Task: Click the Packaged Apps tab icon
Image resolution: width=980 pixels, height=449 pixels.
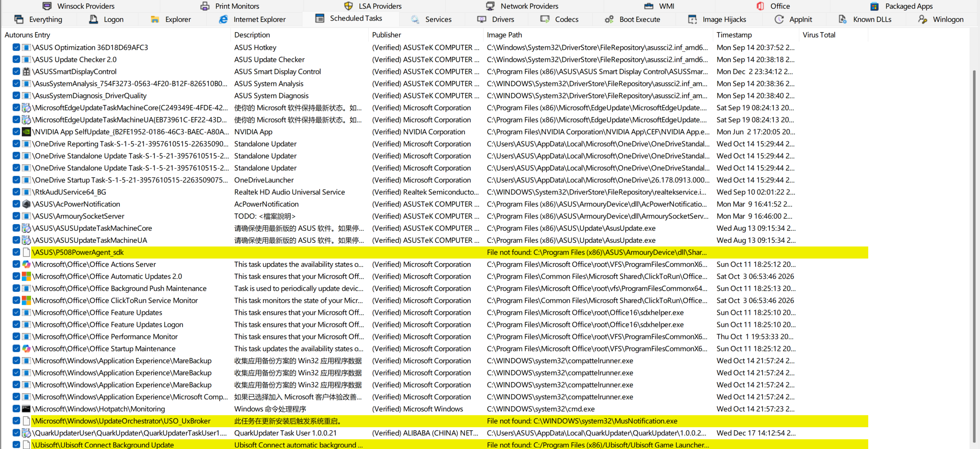Action: (x=874, y=6)
